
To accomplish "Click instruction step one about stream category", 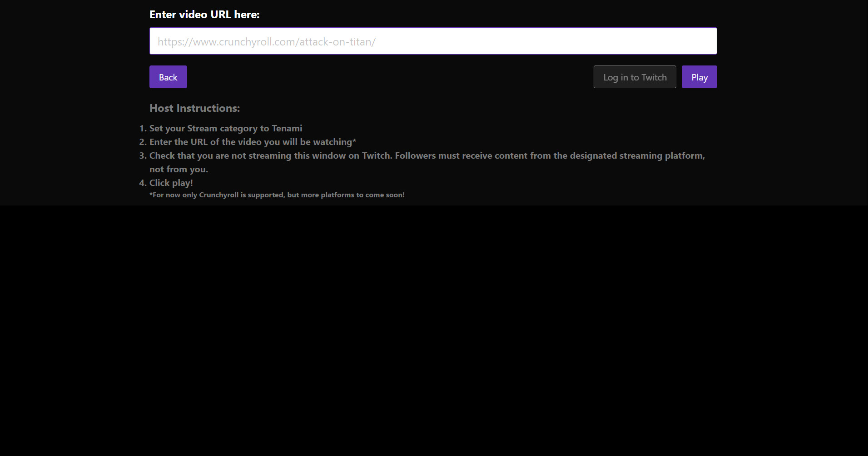I will (x=225, y=128).
